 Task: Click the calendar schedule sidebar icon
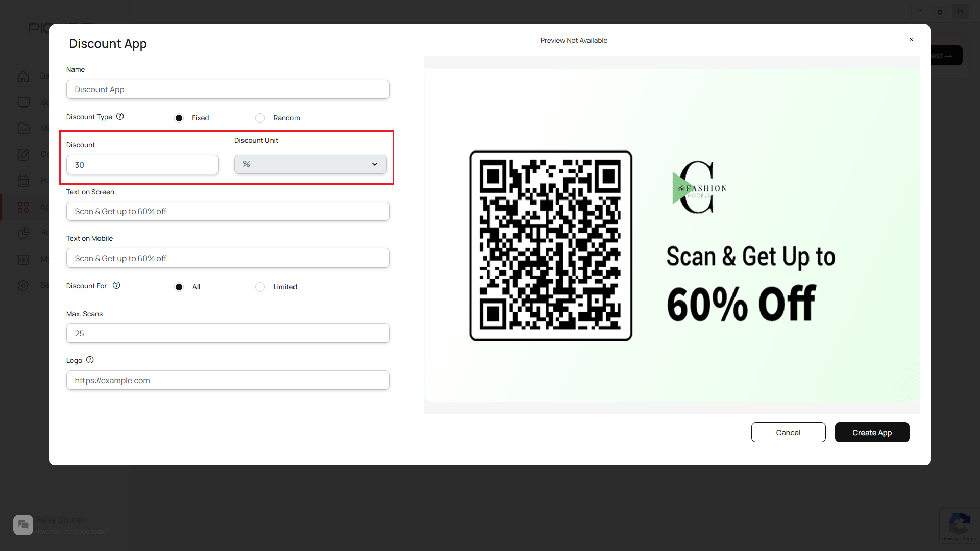[x=23, y=181]
